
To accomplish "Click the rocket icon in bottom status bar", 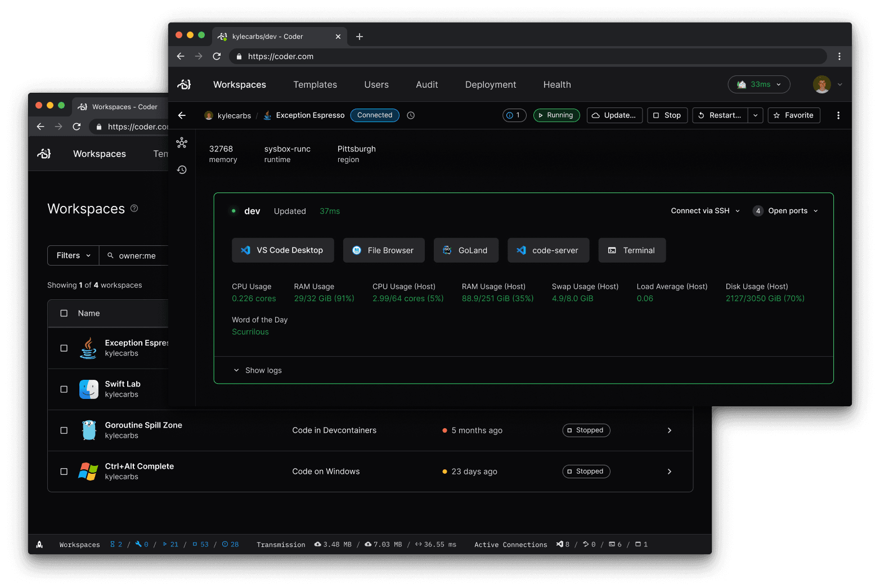I will click(x=39, y=544).
